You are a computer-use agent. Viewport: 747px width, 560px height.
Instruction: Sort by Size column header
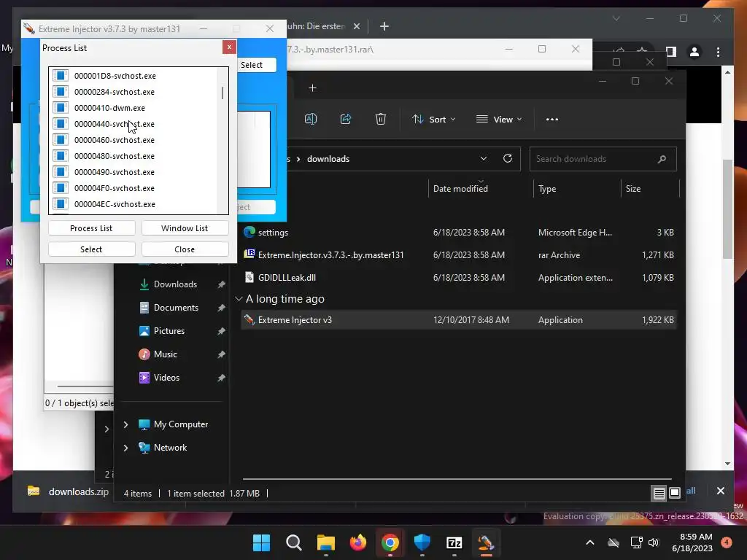650,189
